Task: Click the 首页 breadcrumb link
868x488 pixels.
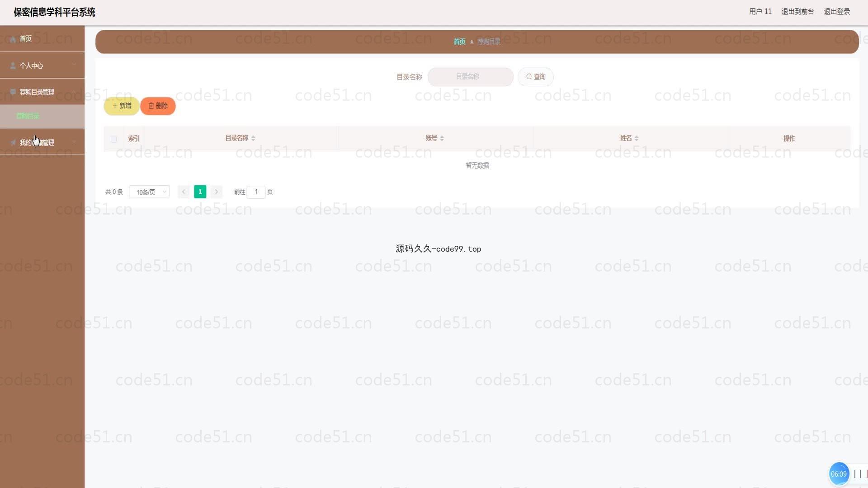Action: click(x=459, y=42)
